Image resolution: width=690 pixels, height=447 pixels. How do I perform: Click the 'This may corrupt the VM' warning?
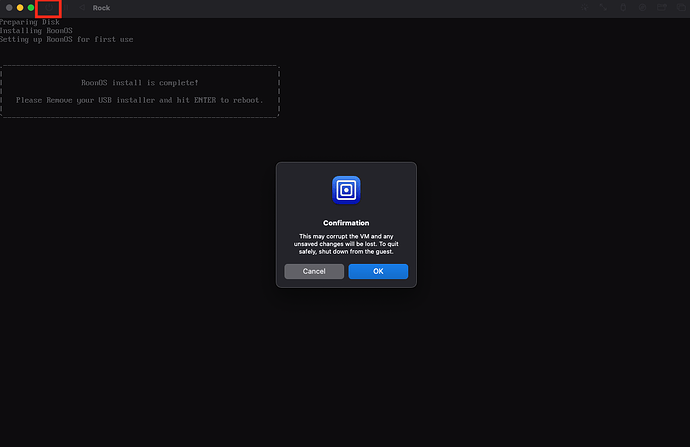coord(346,244)
